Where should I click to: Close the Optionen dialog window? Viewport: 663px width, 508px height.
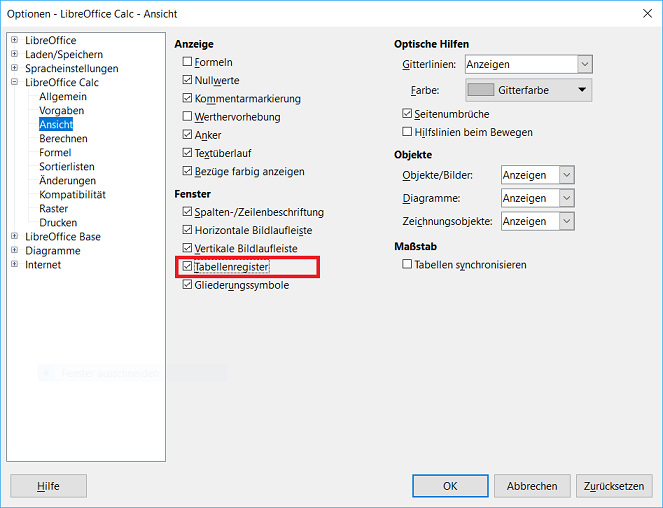click(647, 14)
